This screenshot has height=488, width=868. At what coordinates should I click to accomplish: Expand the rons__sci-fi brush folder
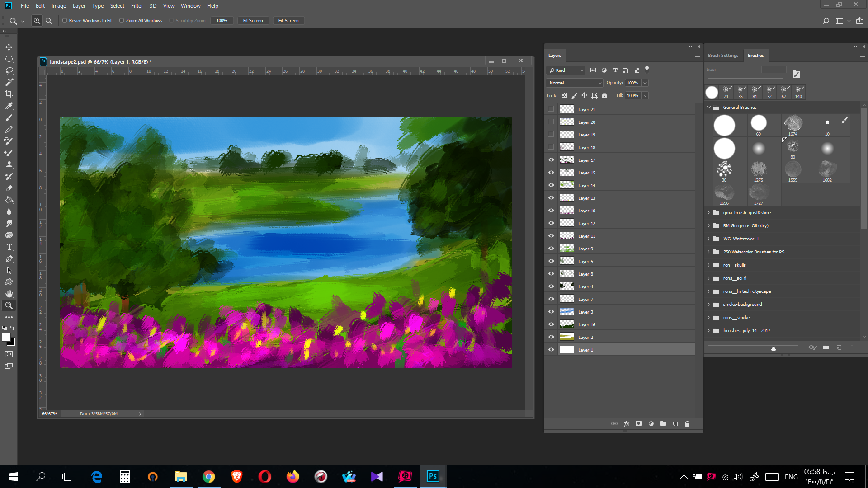coord(709,278)
